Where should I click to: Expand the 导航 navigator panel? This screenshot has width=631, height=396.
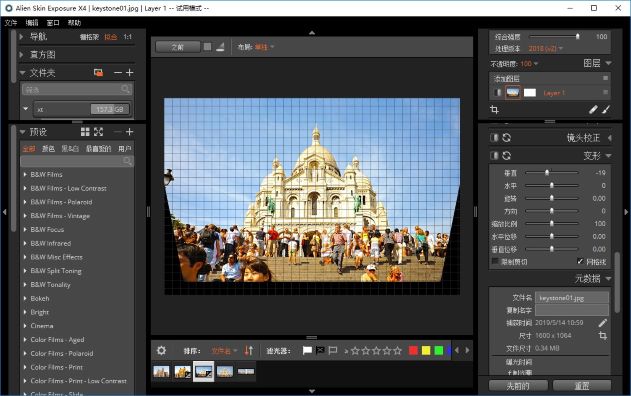21,37
